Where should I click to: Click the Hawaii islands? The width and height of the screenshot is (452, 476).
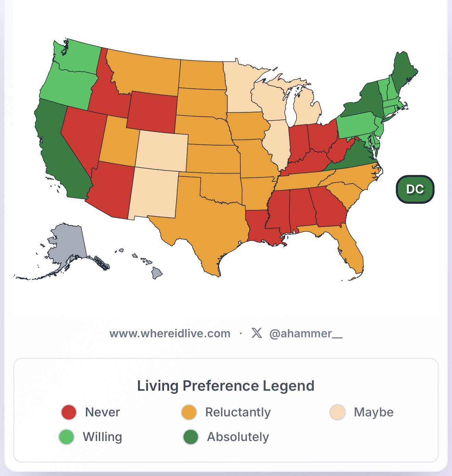click(x=156, y=273)
